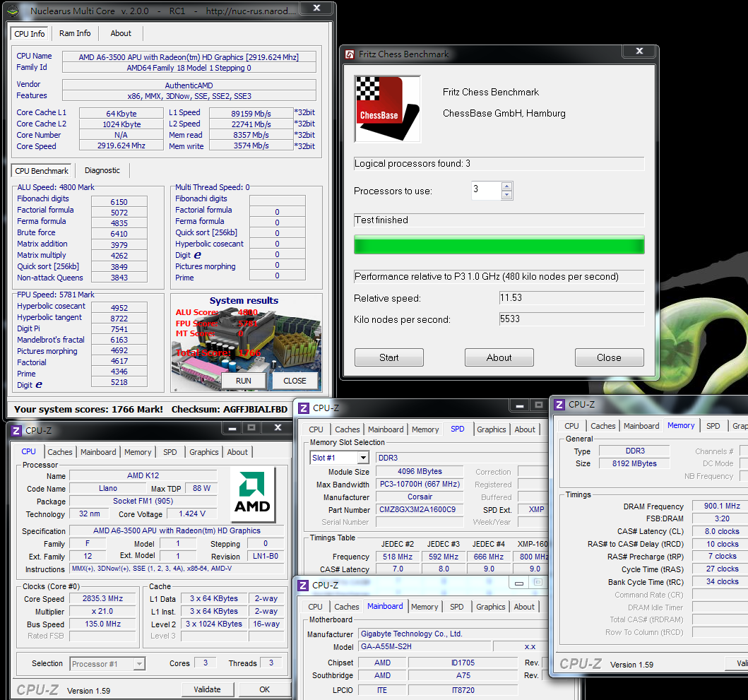Minimize the CPU-Z Mainboard window

(519, 583)
